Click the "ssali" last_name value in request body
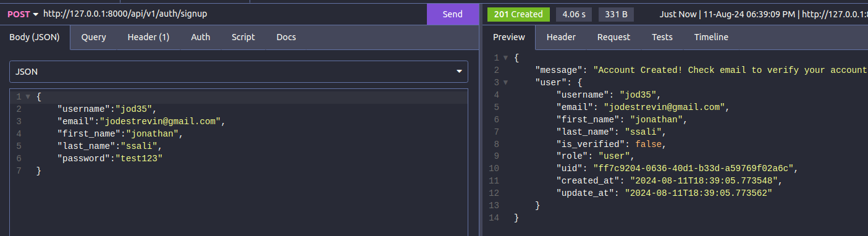 (140, 146)
